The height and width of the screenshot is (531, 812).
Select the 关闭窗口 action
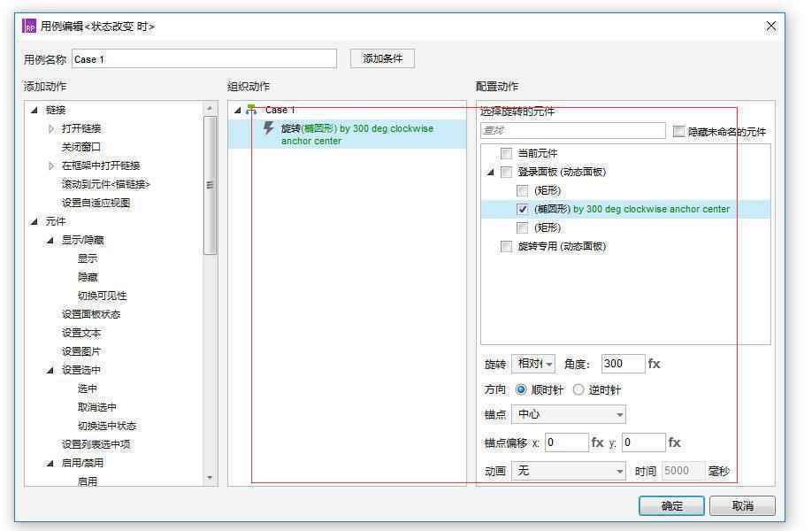pyautogui.click(x=80, y=147)
